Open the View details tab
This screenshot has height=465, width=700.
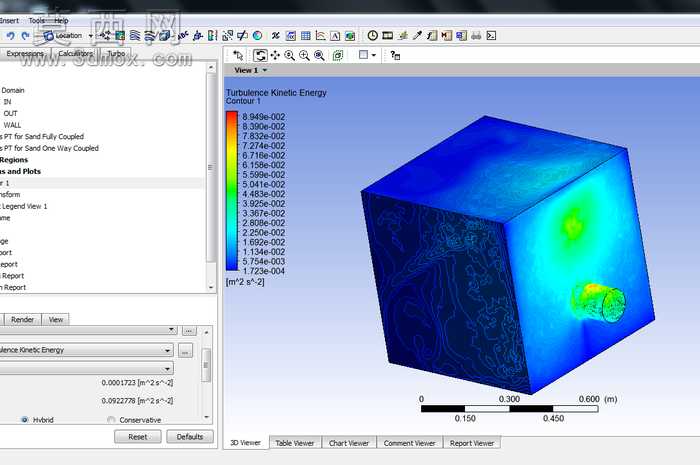coord(56,320)
